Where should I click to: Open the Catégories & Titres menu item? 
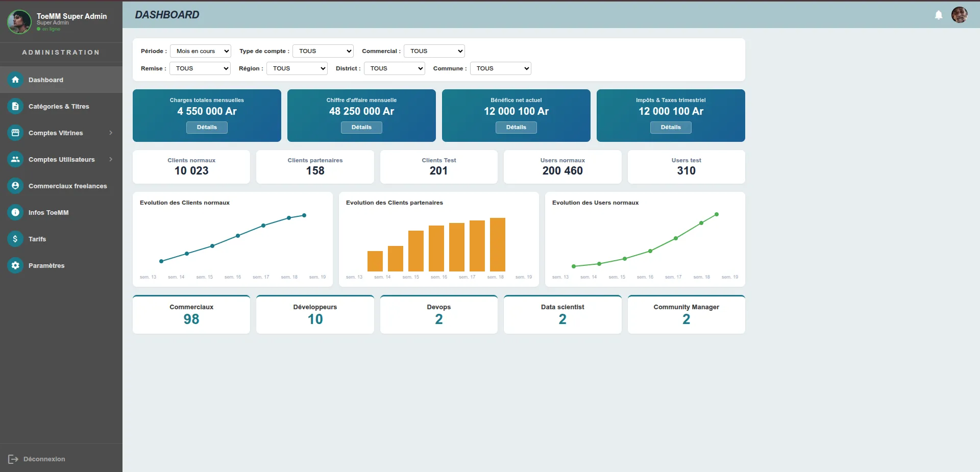[61, 106]
